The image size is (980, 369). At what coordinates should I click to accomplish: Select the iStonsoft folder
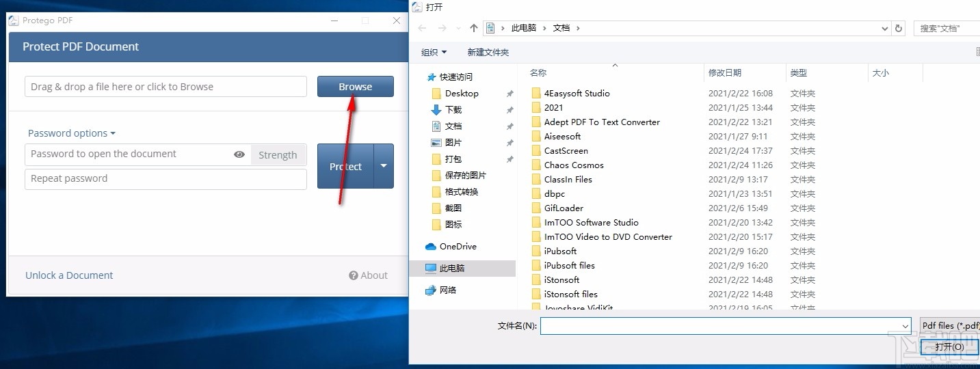click(561, 279)
